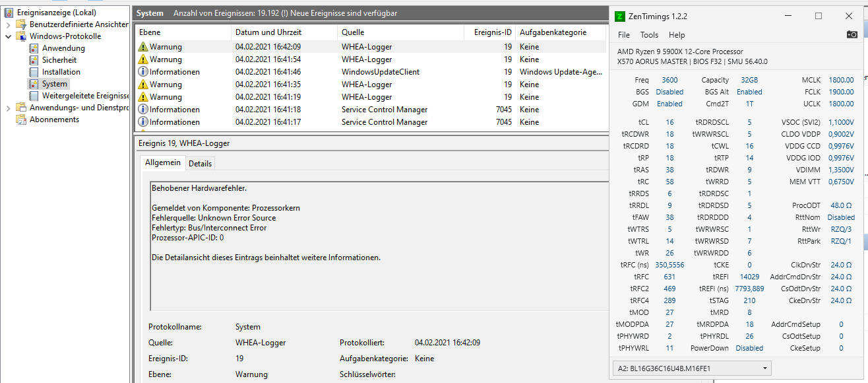Collapse the Windows-Protokolle tree node

[x=8, y=36]
